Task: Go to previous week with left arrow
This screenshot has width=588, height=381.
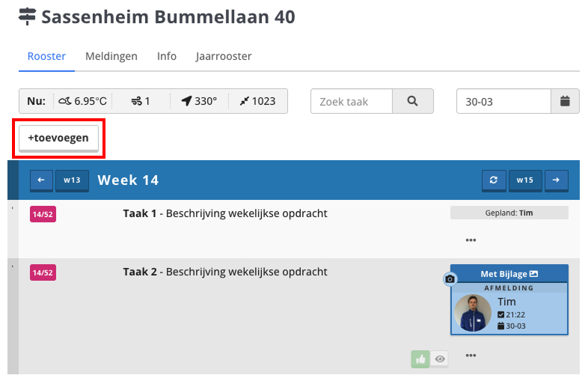Action: (x=41, y=180)
